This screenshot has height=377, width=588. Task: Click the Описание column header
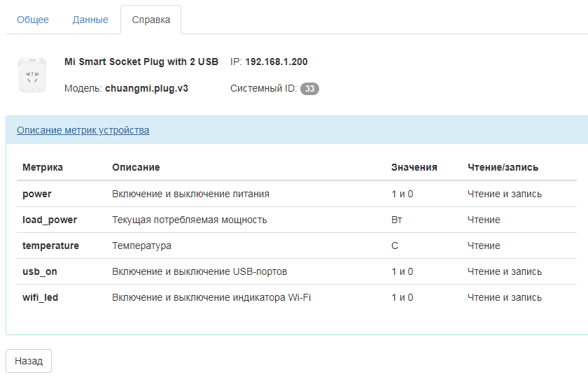click(136, 167)
